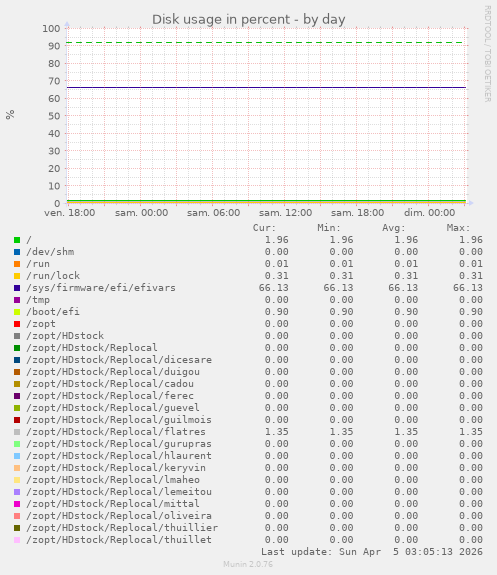Select the /zopt/HDstock/Replocal/flatres label
Screen dimensions: 497x575
[116, 432]
